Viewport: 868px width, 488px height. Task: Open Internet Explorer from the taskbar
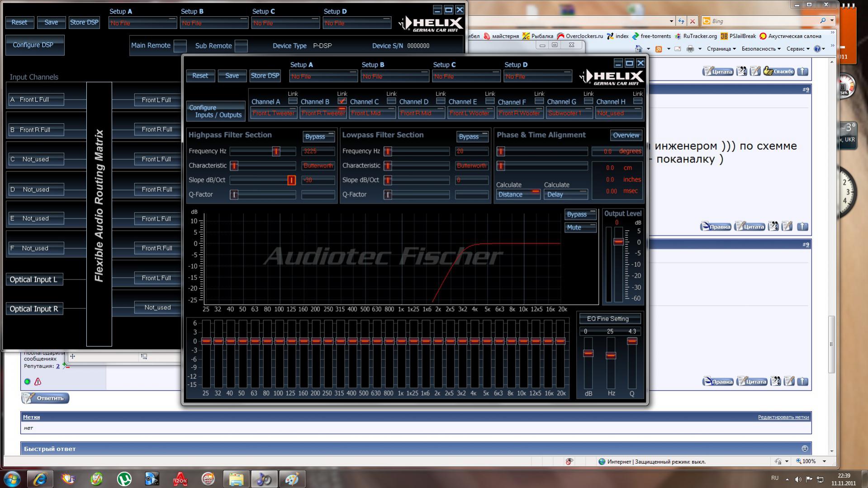40,479
